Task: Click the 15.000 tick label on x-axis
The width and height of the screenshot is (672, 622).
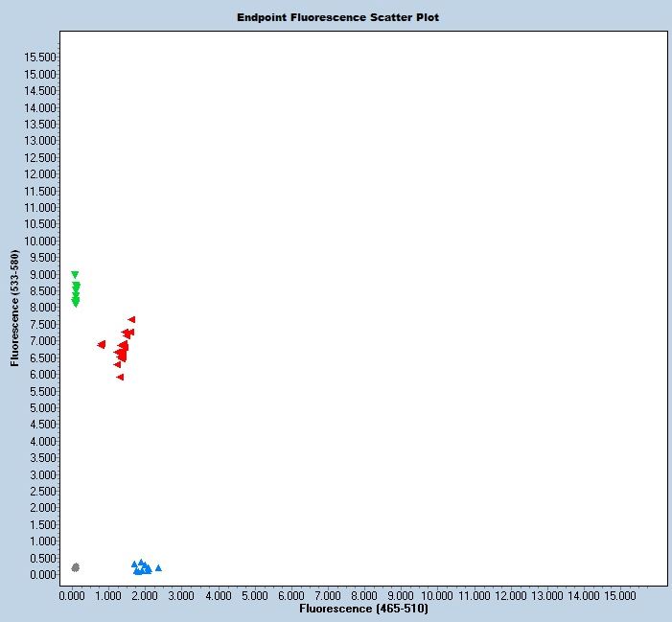Action: click(620, 595)
